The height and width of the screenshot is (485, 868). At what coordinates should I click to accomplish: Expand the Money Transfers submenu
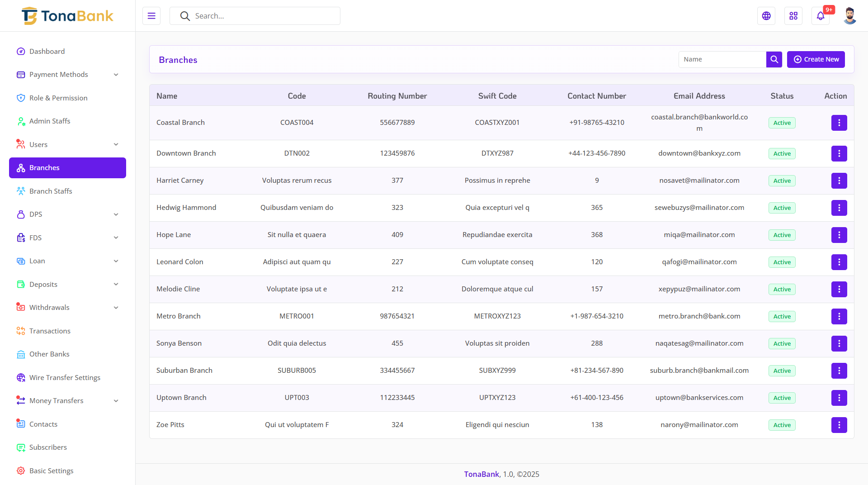tap(67, 401)
